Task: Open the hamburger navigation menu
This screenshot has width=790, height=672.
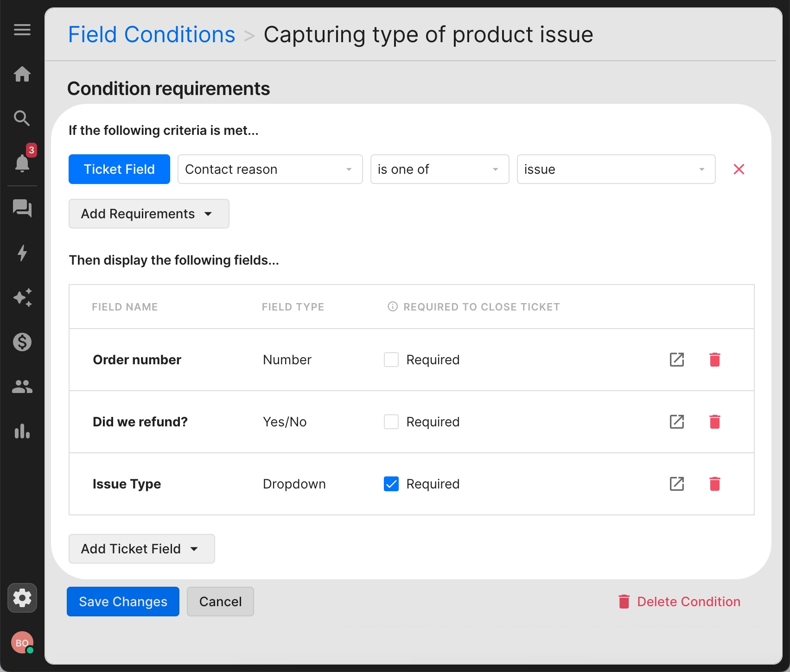Action: [x=22, y=30]
